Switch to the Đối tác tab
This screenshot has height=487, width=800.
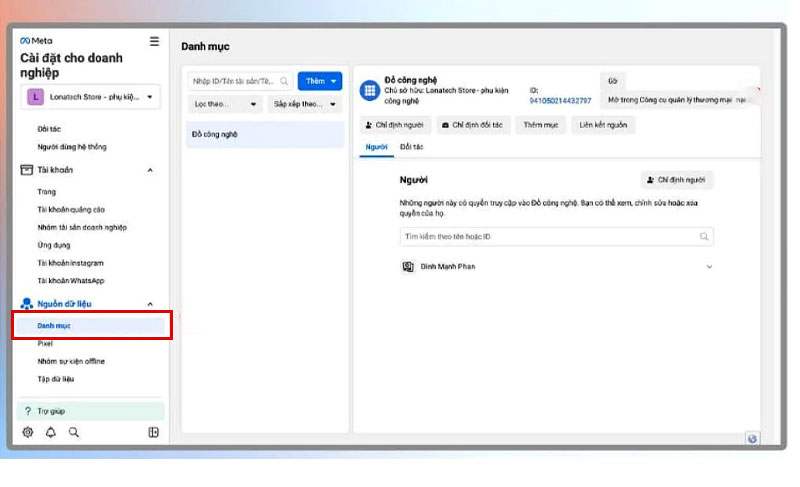[411, 147]
